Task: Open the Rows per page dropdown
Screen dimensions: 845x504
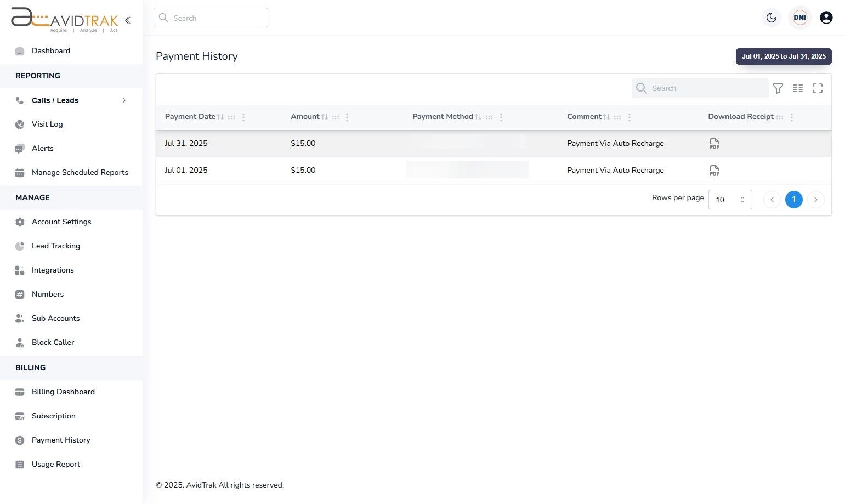Action: point(730,200)
